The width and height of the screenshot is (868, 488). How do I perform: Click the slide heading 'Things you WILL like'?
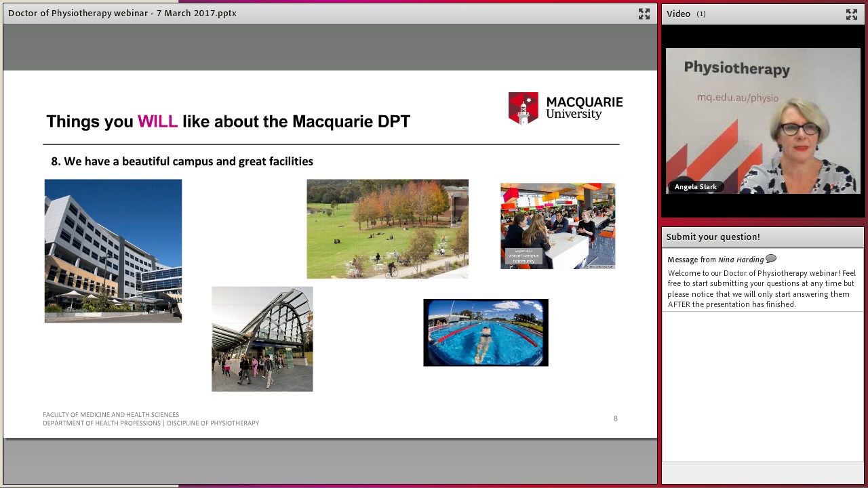[228, 121]
